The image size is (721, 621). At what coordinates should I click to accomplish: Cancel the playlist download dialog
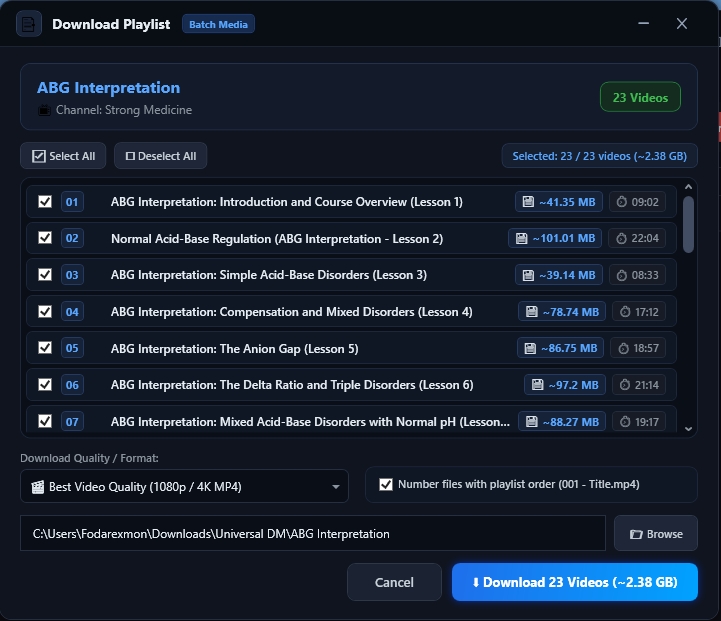tap(394, 582)
